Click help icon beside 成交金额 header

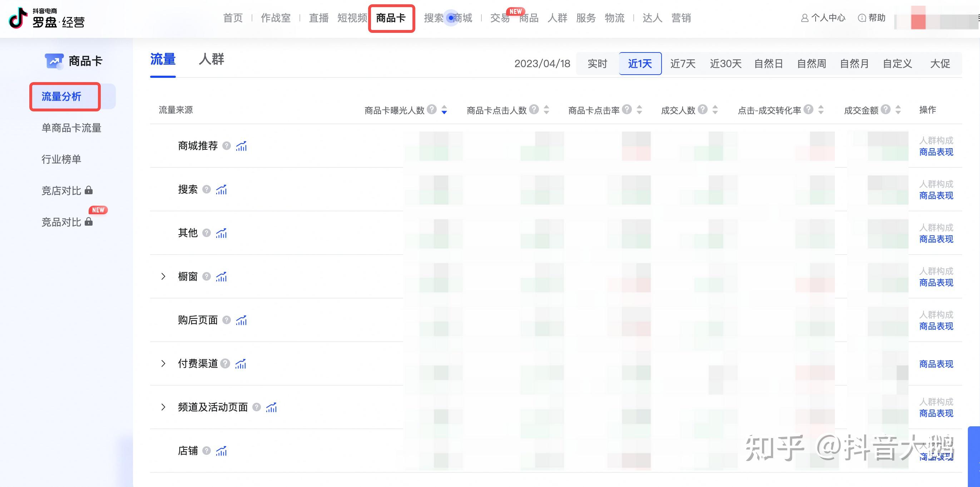pyautogui.click(x=886, y=110)
